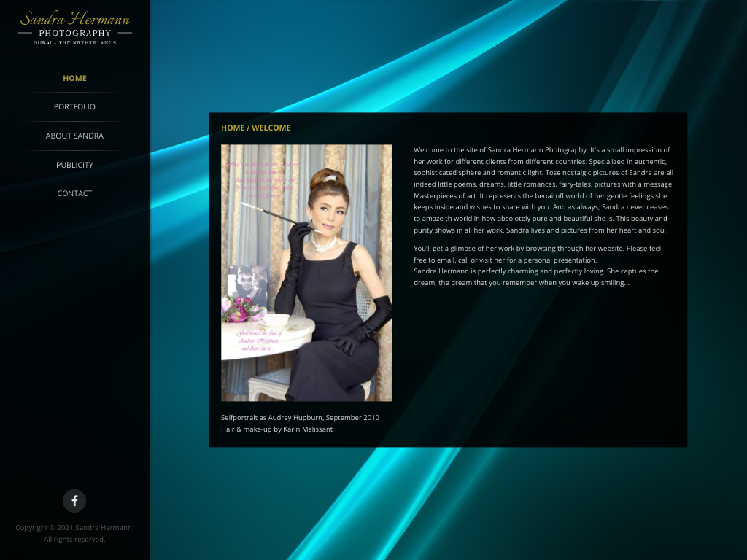Click the 'Welcome to the site' paragraph
Image resolution: width=747 pixels, height=560 pixels.
(543, 190)
